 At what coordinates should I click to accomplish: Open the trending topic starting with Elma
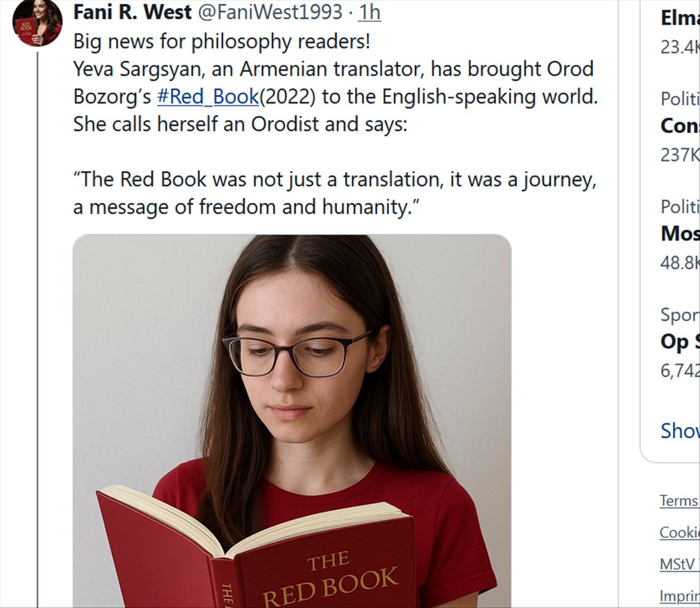click(679, 18)
